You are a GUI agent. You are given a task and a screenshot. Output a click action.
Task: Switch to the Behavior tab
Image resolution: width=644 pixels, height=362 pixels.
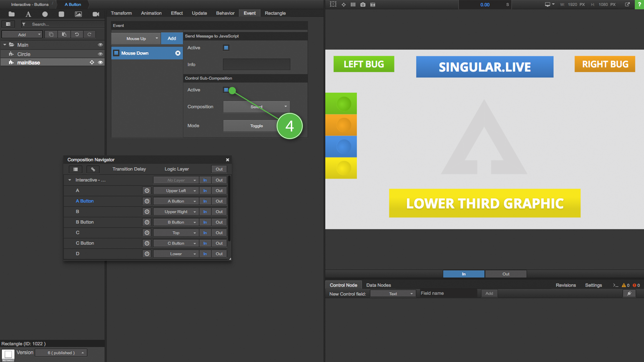[225, 13]
